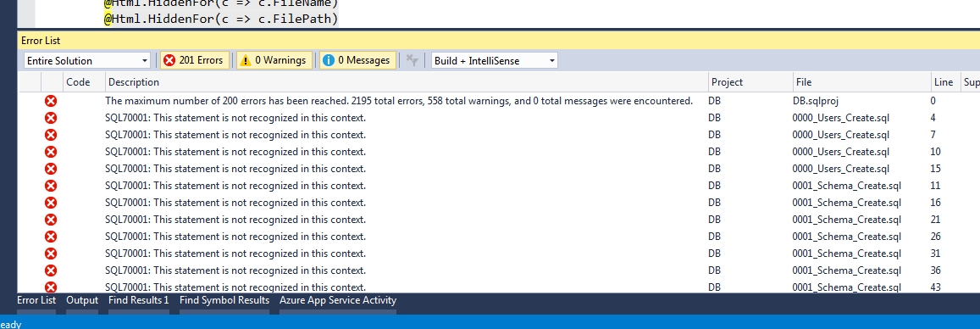Toggle the 201 Errors filter button
This screenshot has width=980, height=329.
(194, 60)
